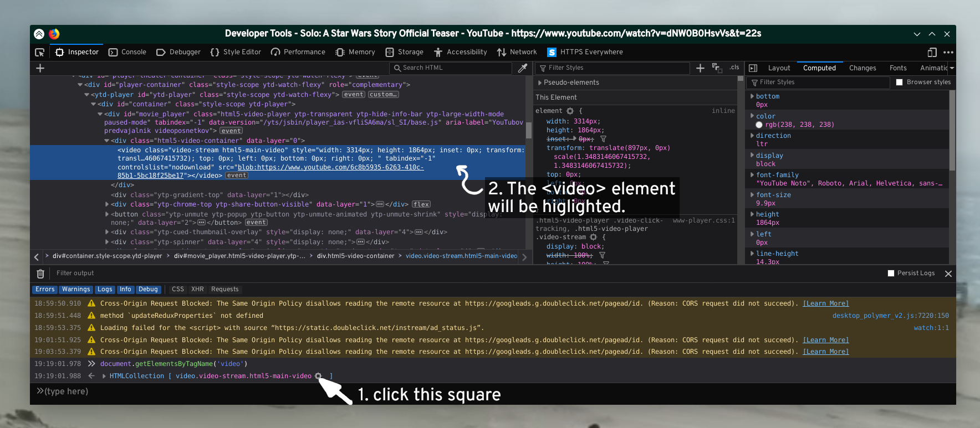
Task: Click the computed Filter Styles field
Action: tap(818, 82)
